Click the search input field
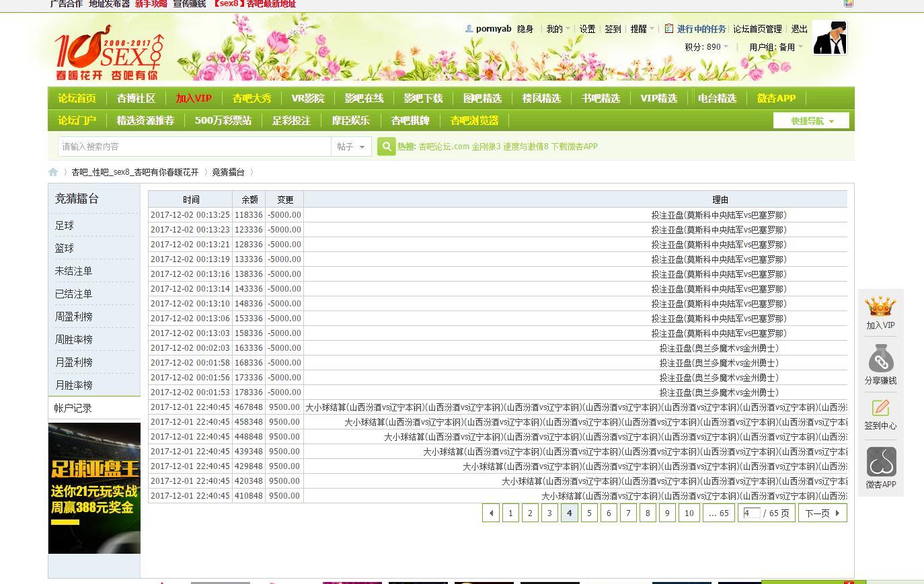 pyautogui.click(x=194, y=147)
